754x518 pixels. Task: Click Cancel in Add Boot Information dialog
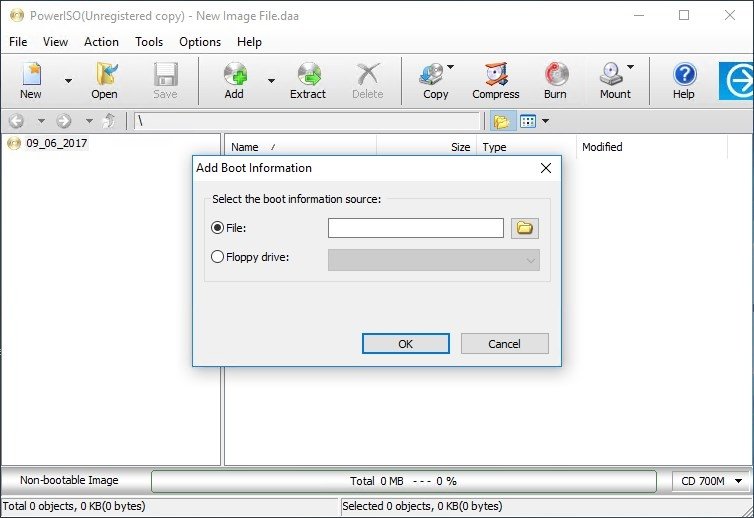tap(504, 343)
